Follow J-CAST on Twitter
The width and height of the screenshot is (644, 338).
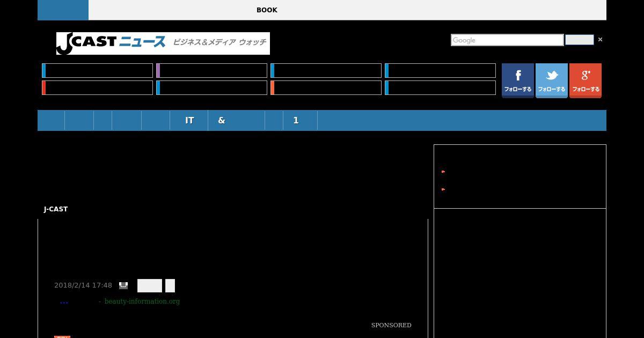552,80
